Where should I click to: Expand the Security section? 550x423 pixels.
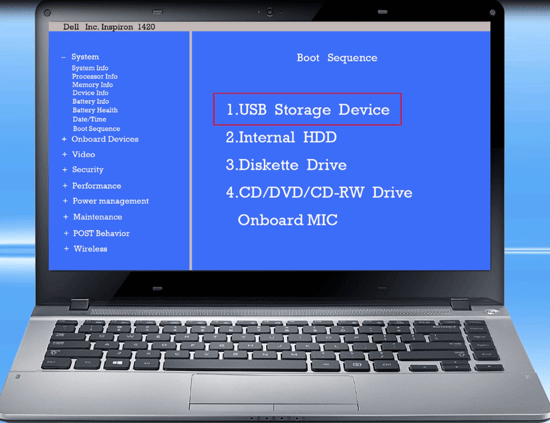[x=65, y=170]
